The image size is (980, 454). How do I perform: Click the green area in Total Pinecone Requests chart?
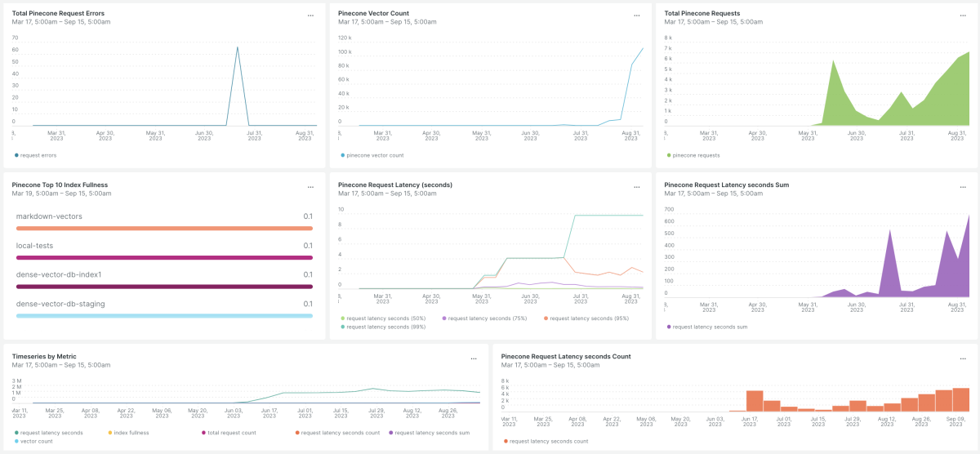coord(939,102)
